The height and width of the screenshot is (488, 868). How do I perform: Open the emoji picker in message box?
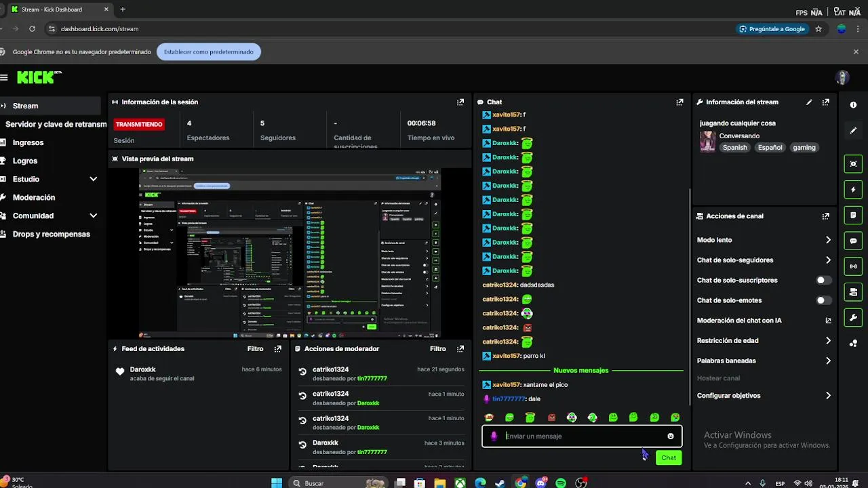pos(671,436)
